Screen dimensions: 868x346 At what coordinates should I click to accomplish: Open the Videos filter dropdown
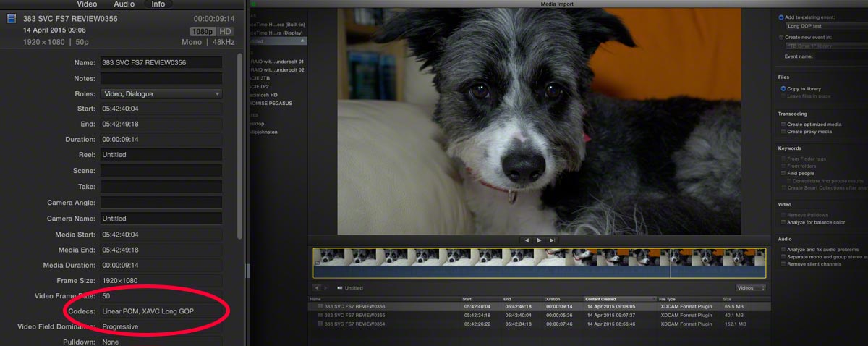pos(751,288)
